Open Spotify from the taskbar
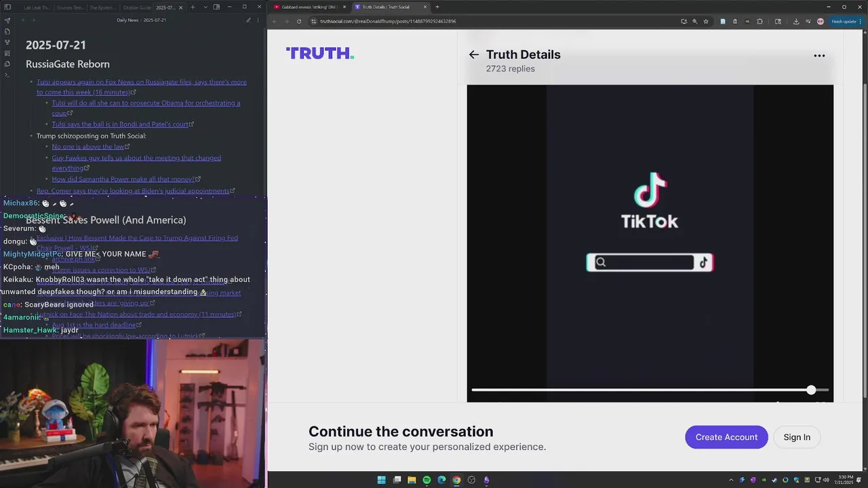Viewport: 868px width, 488px height. pyautogui.click(x=427, y=480)
